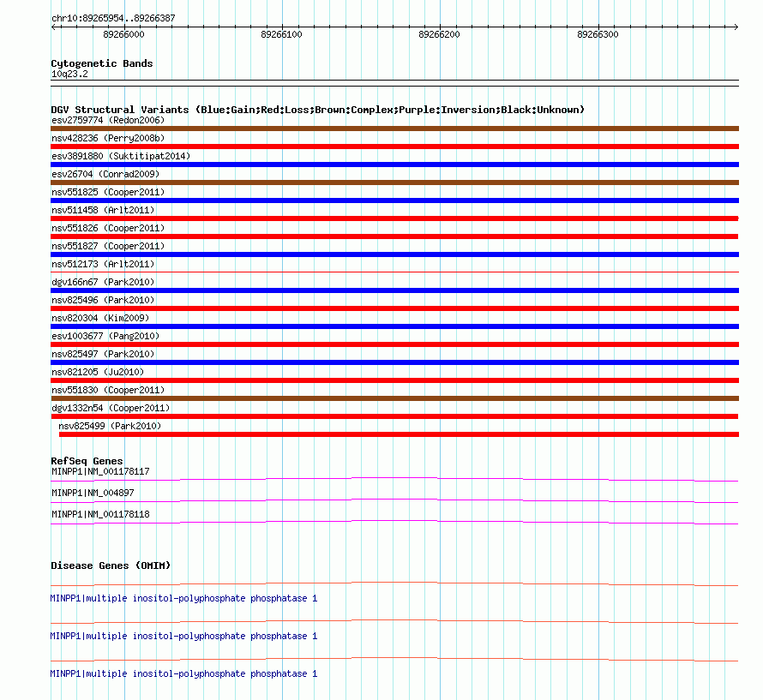Select the nsv825499 (Park2010) label
This screenshot has width=763, height=700.
click(x=110, y=426)
